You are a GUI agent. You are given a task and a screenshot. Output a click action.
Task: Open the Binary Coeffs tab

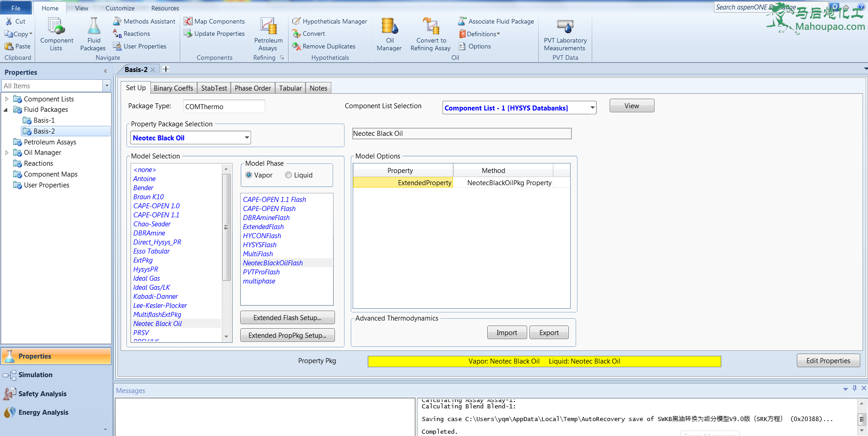coord(173,88)
